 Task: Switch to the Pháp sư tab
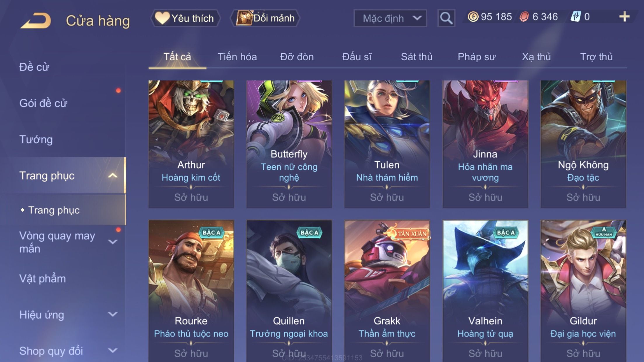tap(477, 57)
